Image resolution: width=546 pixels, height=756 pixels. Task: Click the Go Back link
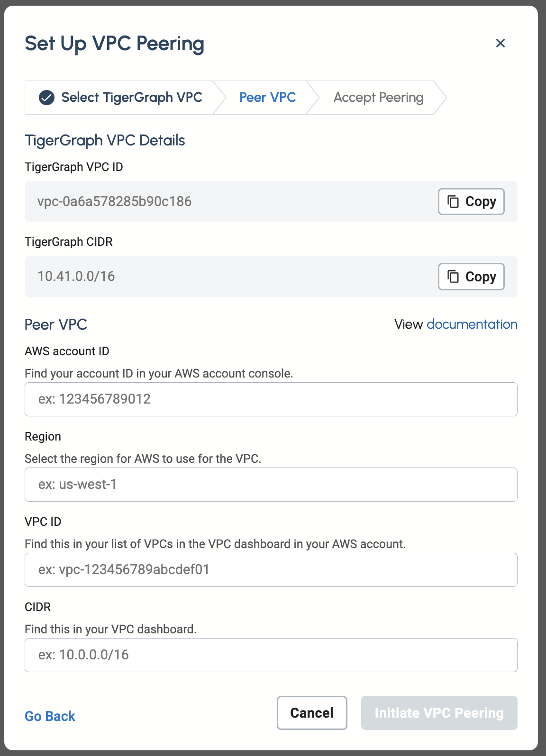click(x=50, y=716)
